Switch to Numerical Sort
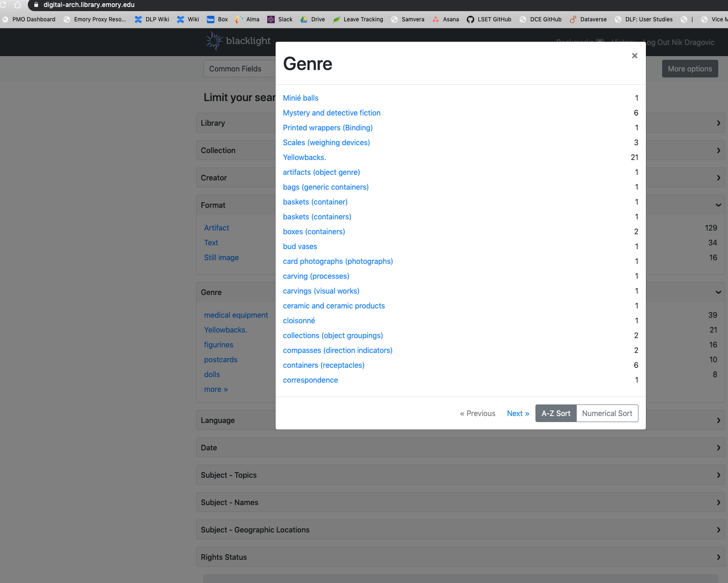This screenshot has width=728, height=583. click(x=607, y=413)
